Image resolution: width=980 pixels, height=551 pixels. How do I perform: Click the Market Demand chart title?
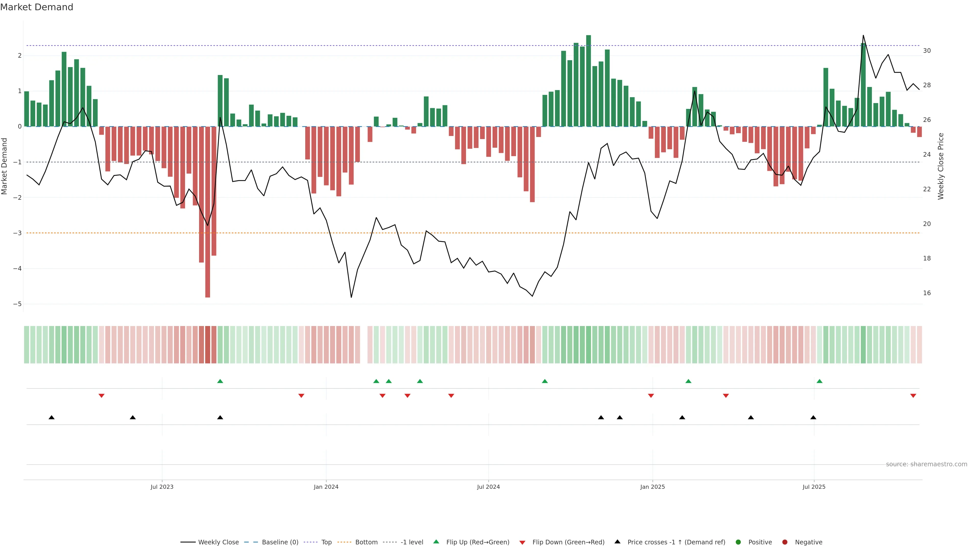coord(36,7)
